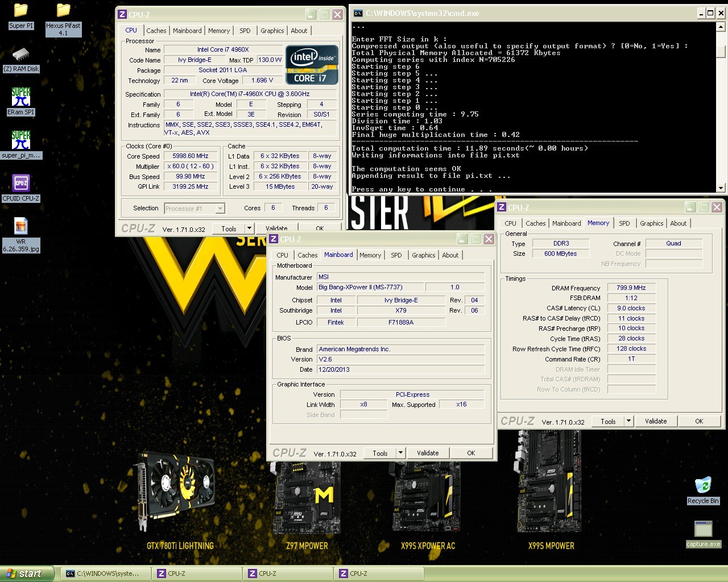Click the Channel # Quad value
The width and height of the screenshot is (728, 582).
674,243
